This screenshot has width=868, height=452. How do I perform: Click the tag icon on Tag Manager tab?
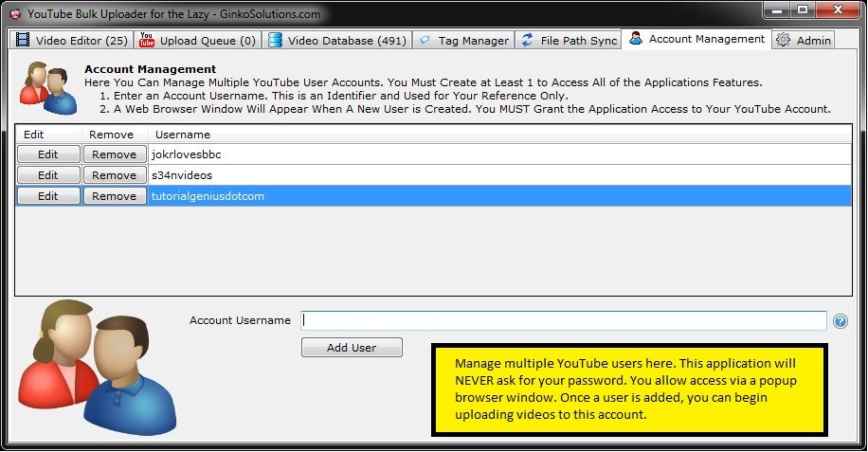pos(425,40)
